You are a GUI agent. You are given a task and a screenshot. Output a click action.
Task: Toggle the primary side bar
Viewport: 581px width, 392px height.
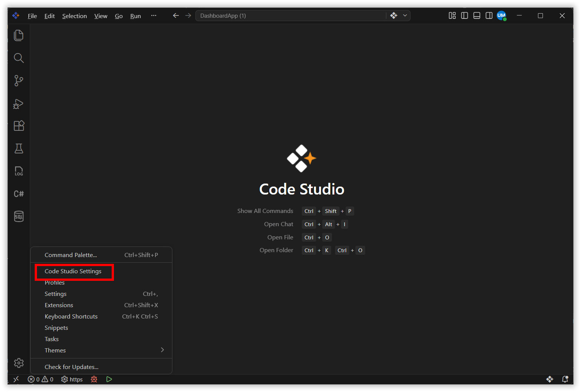[464, 15]
